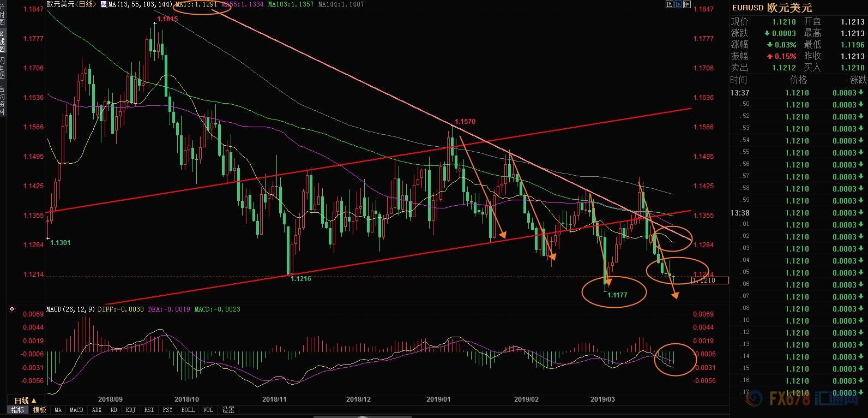The width and height of the screenshot is (868, 418).
Task: Open the 合约资料 side tab
Action: point(2,98)
